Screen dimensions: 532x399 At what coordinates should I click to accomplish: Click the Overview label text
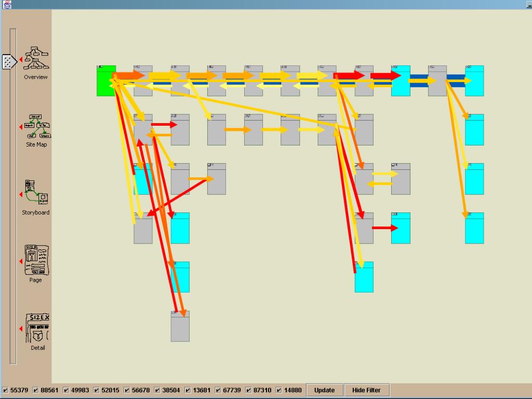[36, 77]
